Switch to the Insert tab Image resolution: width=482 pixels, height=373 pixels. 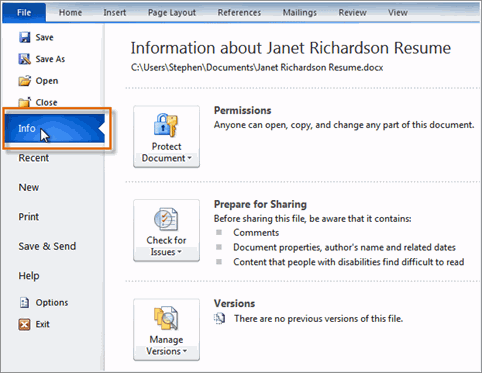pyautogui.click(x=115, y=13)
